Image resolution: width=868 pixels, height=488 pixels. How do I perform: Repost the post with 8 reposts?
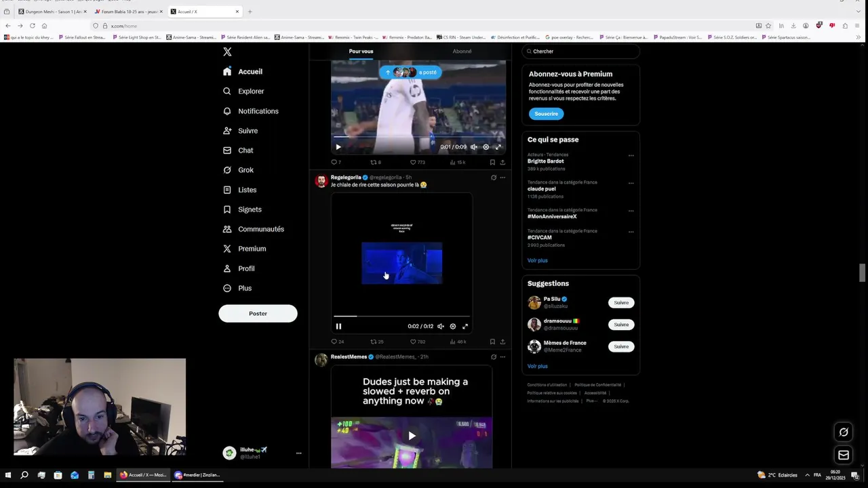(376, 162)
